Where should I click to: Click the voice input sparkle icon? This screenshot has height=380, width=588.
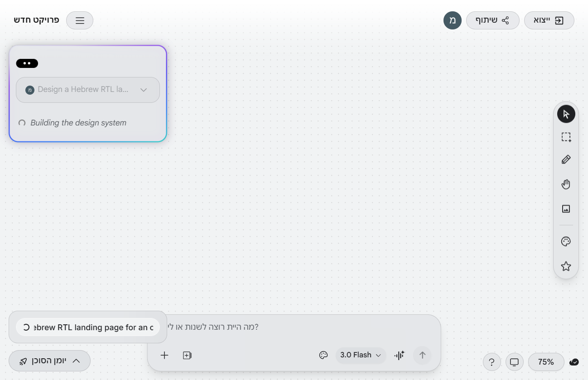click(x=399, y=355)
